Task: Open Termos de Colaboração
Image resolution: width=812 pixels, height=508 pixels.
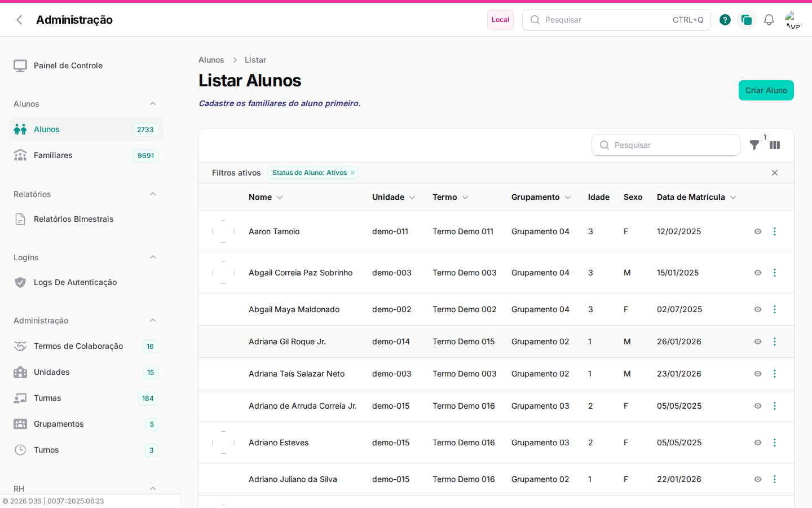Action: pos(86,346)
